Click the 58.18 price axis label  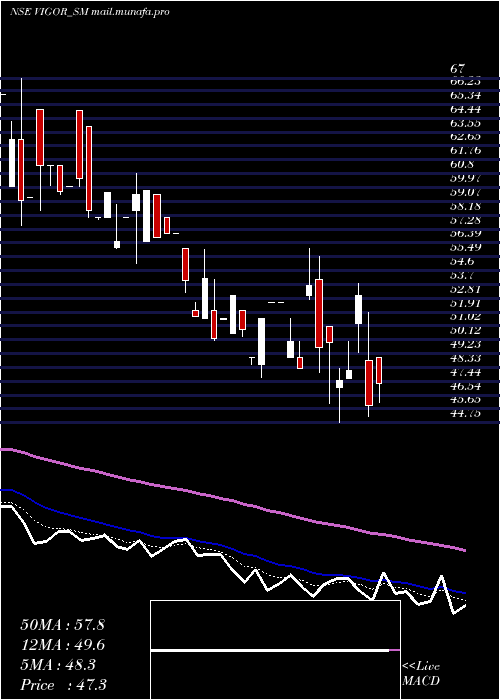click(465, 206)
